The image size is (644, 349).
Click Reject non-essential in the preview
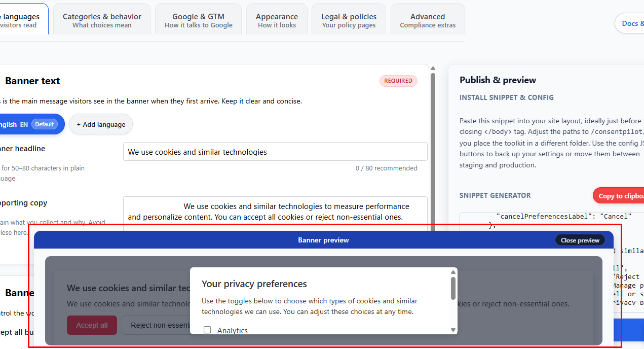158,325
